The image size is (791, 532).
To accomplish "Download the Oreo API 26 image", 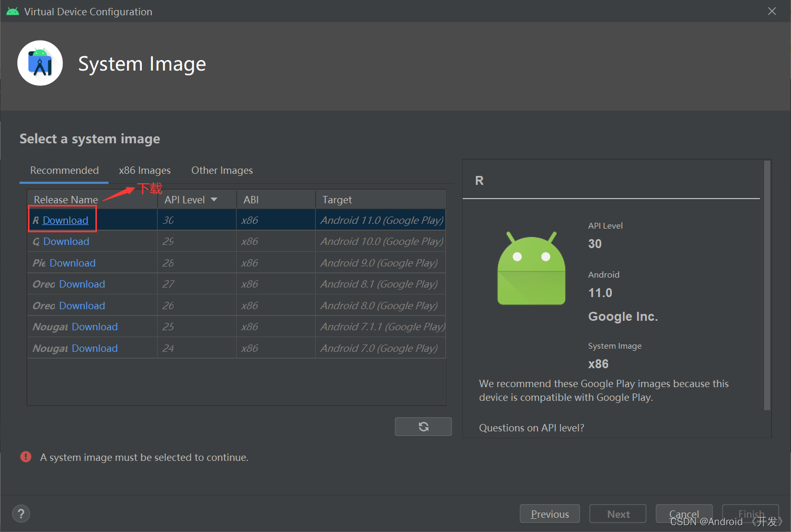I will (82, 306).
